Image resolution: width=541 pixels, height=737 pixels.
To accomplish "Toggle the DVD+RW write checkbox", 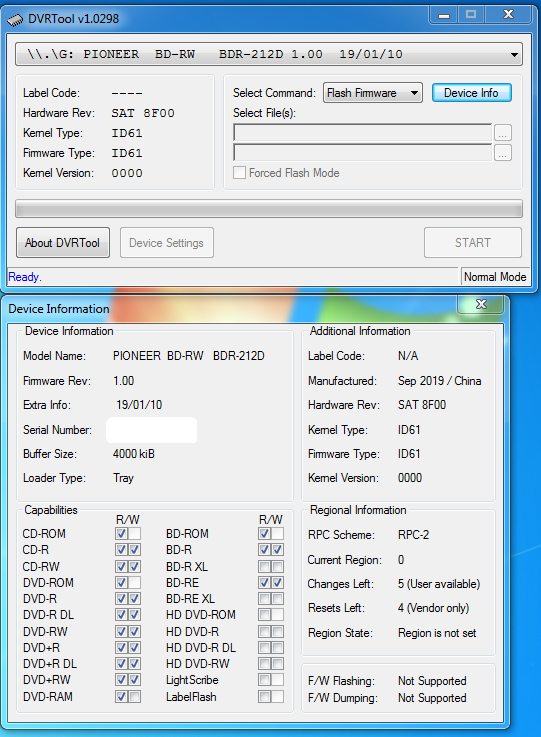I will click(134, 680).
